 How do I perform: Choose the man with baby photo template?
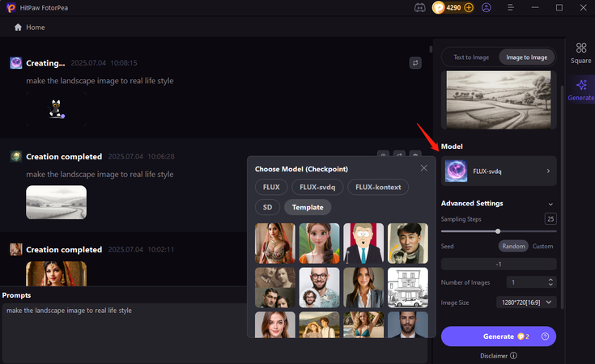[408, 243]
